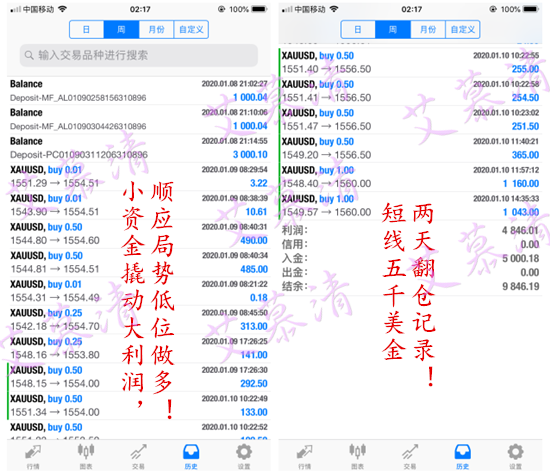Select the 月份 (month) tab in right phone
550x476 pixels.
pyautogui.click(x=428, y=29)
